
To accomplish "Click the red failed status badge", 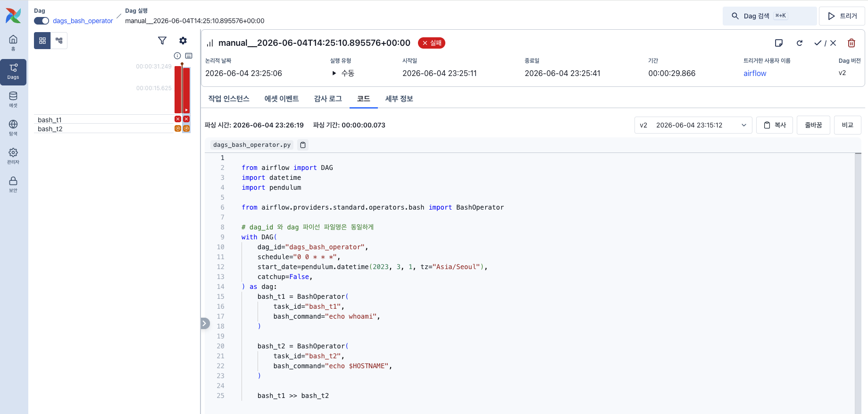I will [432, 43].
